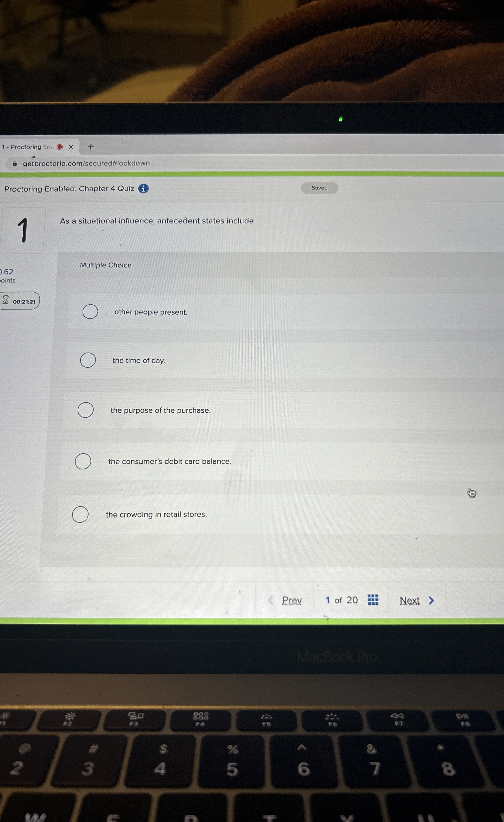Select "the time of day" option
The image size is (504, 822).
point(88,360)
